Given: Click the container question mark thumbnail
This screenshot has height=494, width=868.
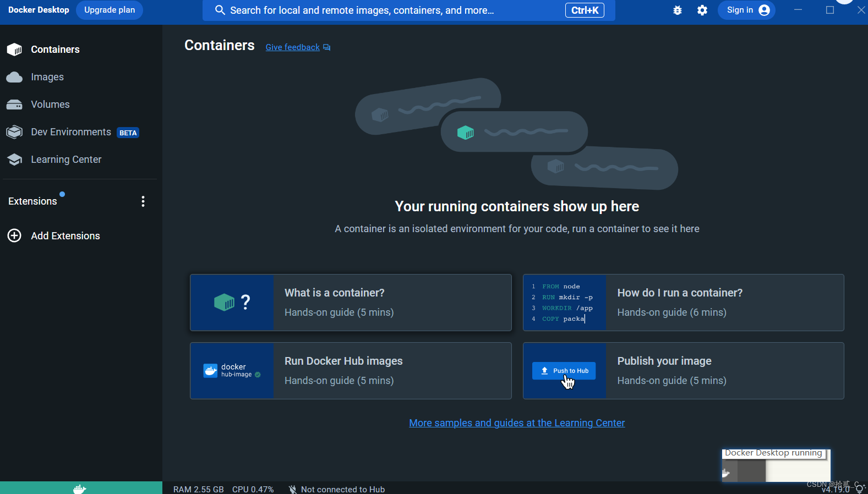Looking at the screenshot, I should point(232,303).
